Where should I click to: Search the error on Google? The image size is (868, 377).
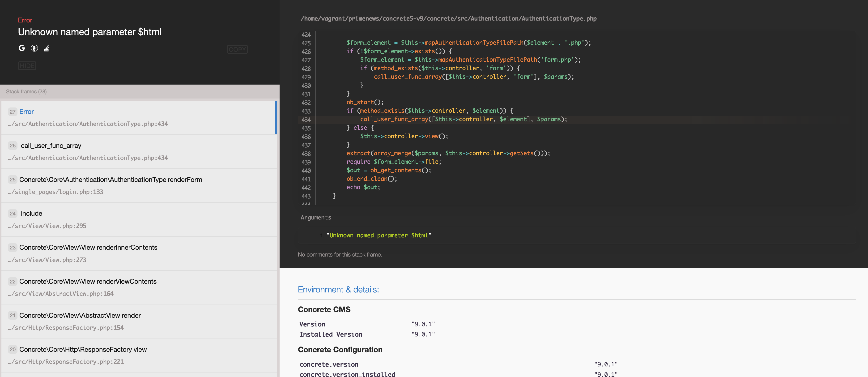pos(21,48)
